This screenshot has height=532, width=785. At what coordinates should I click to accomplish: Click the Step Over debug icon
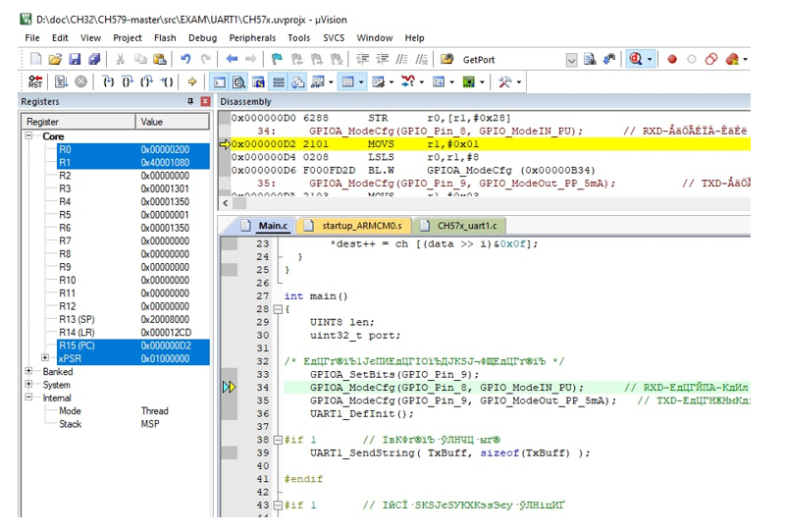128,82
